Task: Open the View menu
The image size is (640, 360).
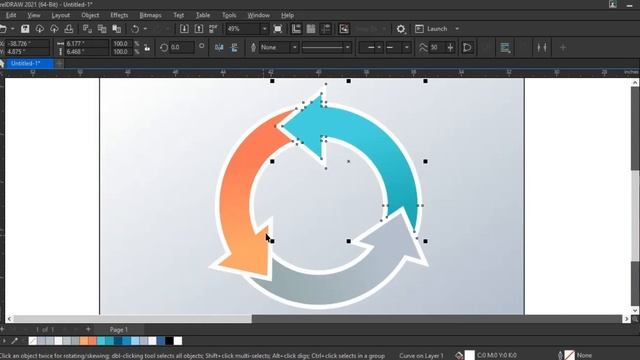Action: point(34,15)
